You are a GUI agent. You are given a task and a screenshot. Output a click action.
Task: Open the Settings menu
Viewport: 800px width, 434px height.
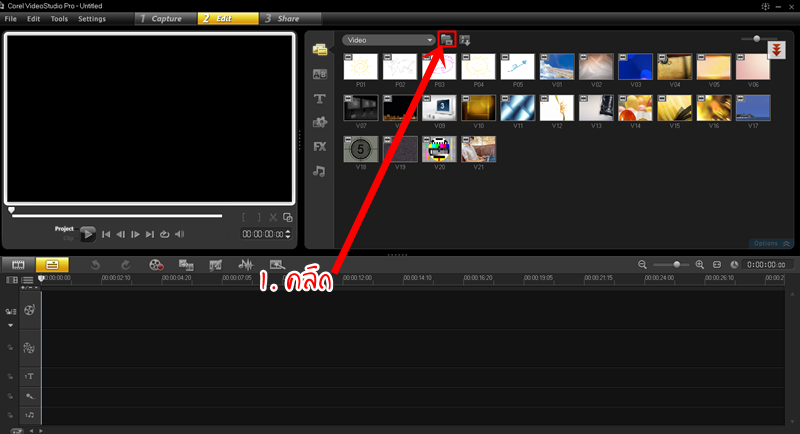[x=92, y=19]
